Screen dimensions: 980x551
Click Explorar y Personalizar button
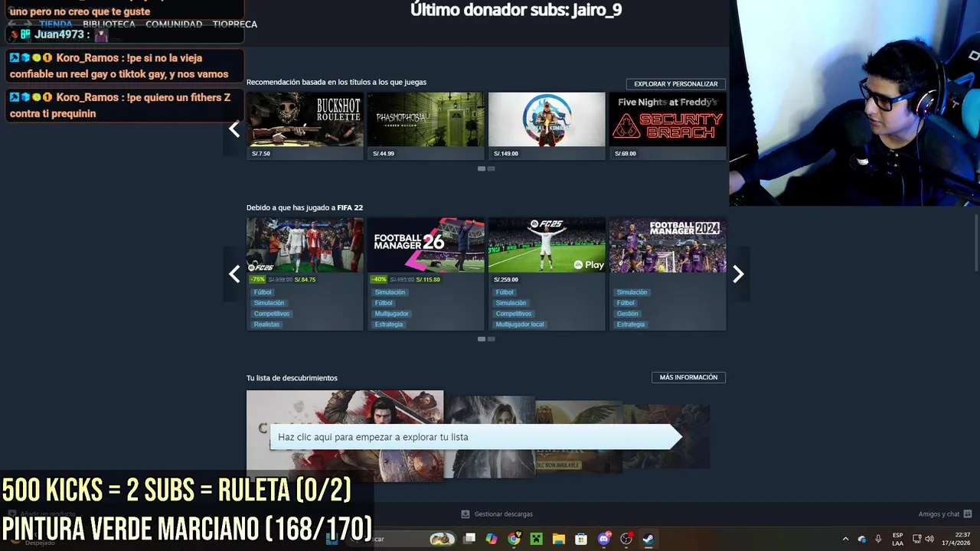(676, 84)
